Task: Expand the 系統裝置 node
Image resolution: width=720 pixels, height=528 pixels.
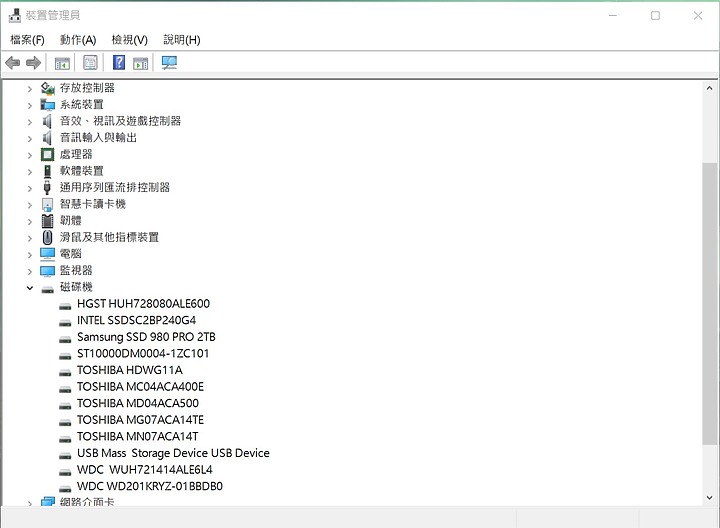Action: point(30,106)
